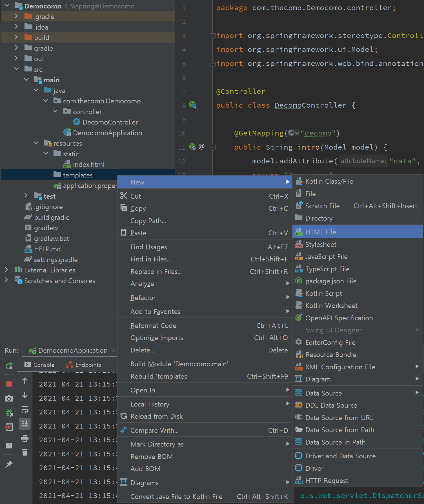Open the Mark Directory as submenu
Screen dimensions: 424x504
tap(205, 444)
